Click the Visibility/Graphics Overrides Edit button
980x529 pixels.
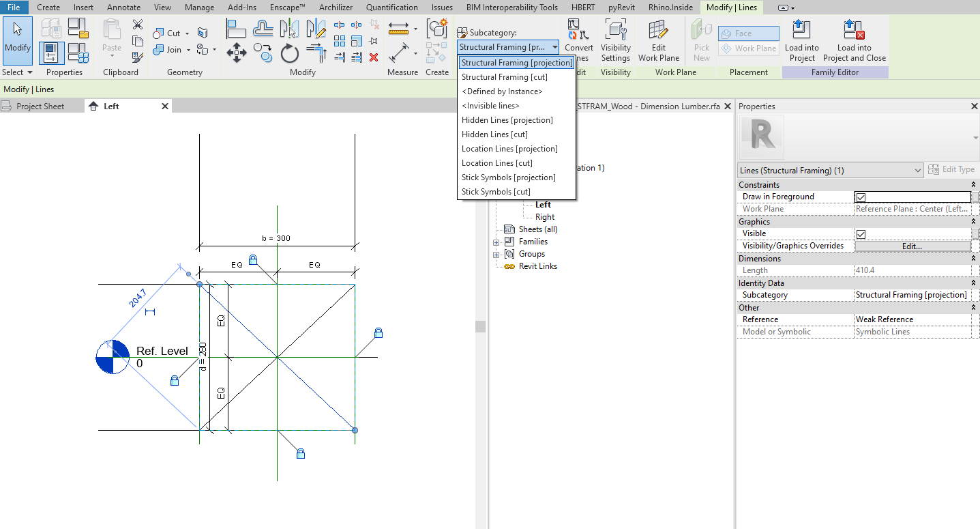[x=912, y=246]
